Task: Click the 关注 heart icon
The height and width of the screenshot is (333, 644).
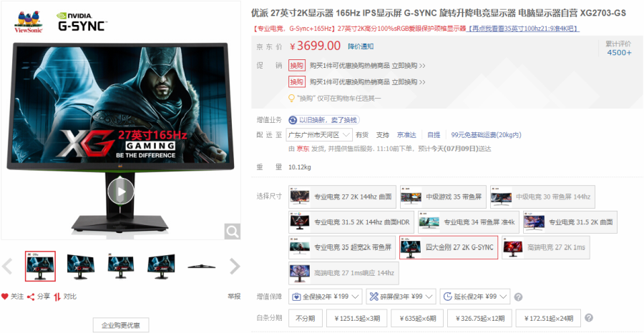Action: point(4,297)
